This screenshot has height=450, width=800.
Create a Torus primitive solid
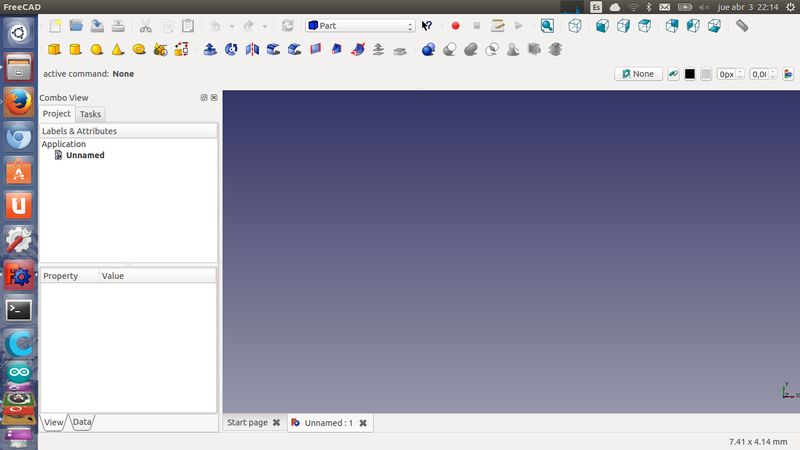pyautogui.click(x=139, y=49)
